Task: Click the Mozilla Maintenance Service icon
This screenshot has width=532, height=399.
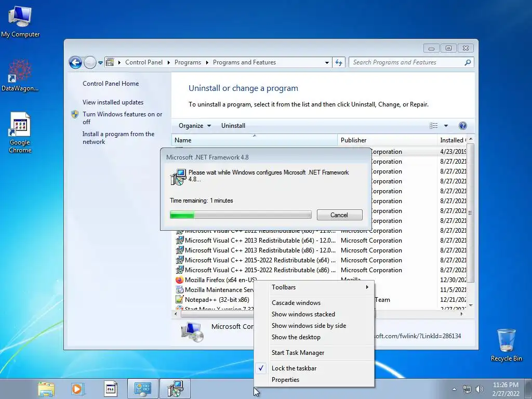Action: coord(179,290)
